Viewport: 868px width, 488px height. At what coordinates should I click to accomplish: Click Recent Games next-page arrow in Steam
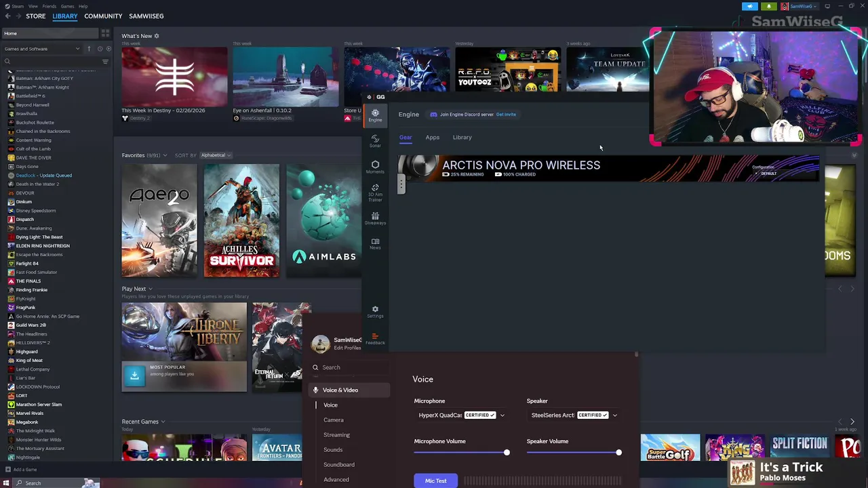[x=852, y=422]
